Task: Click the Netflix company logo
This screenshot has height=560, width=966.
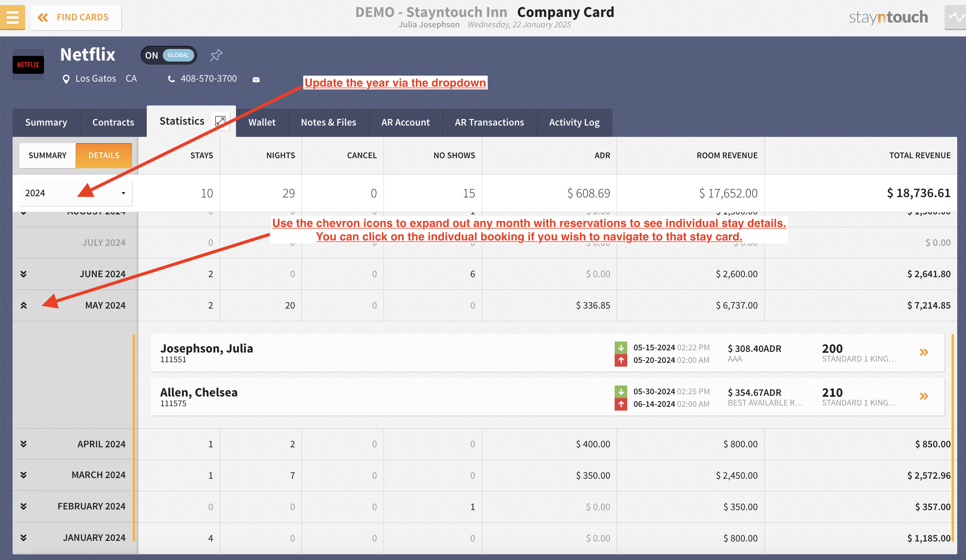Action: point(28,65)
